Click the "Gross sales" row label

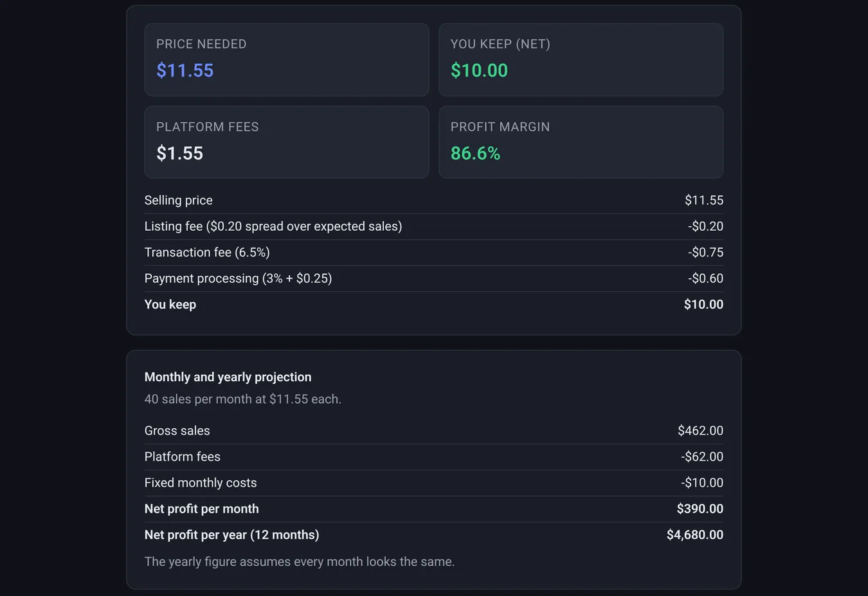(177, 431)
